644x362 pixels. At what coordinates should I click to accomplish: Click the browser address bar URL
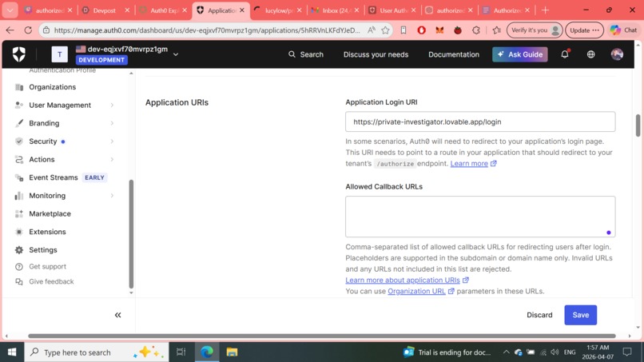tap(207, 30)
